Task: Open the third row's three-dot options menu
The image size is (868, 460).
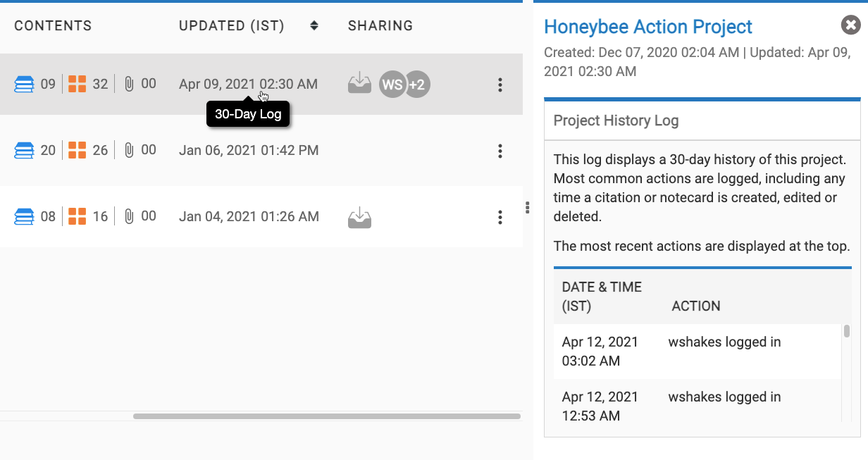Action: click(500, 217)
